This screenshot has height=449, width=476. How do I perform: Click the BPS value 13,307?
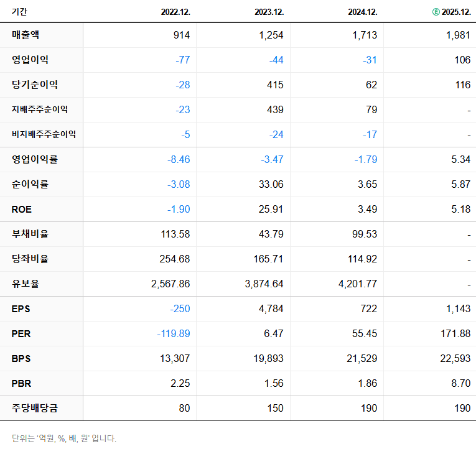tap(175, 359)
